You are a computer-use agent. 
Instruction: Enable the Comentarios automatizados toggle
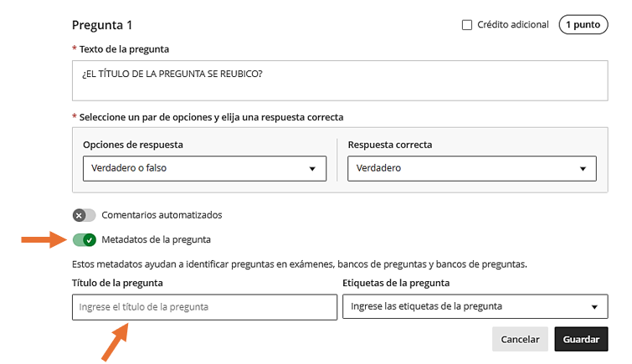(84, 215)
